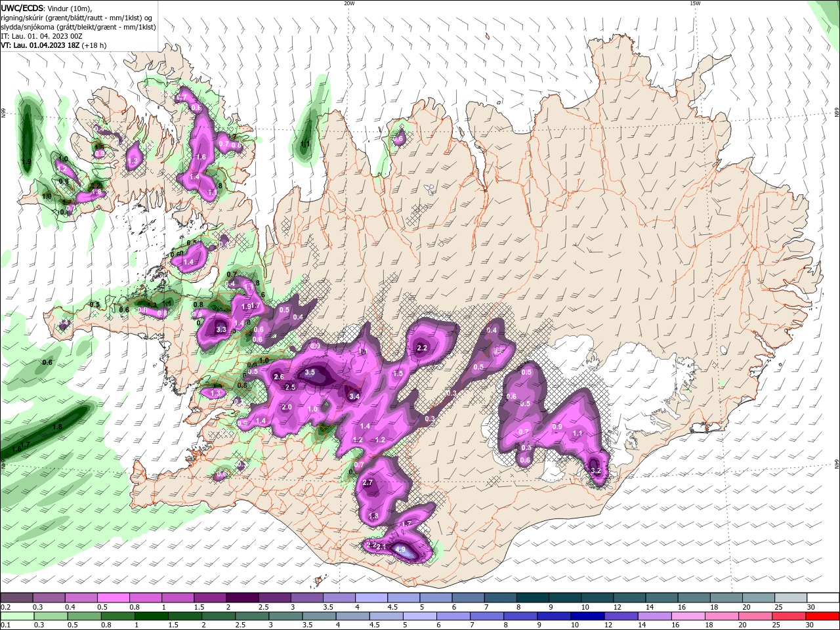The width and height of the screenshot is (840, 630).
Task: Click the 'rigning/skúrir' legend description line
Action: pyautogui.click(x=77, y=18)
